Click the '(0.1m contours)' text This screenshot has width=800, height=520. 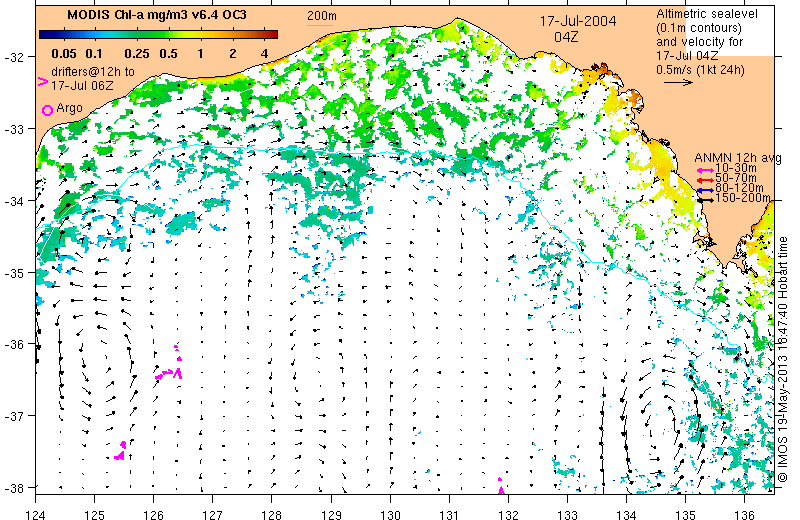point(698,28)
